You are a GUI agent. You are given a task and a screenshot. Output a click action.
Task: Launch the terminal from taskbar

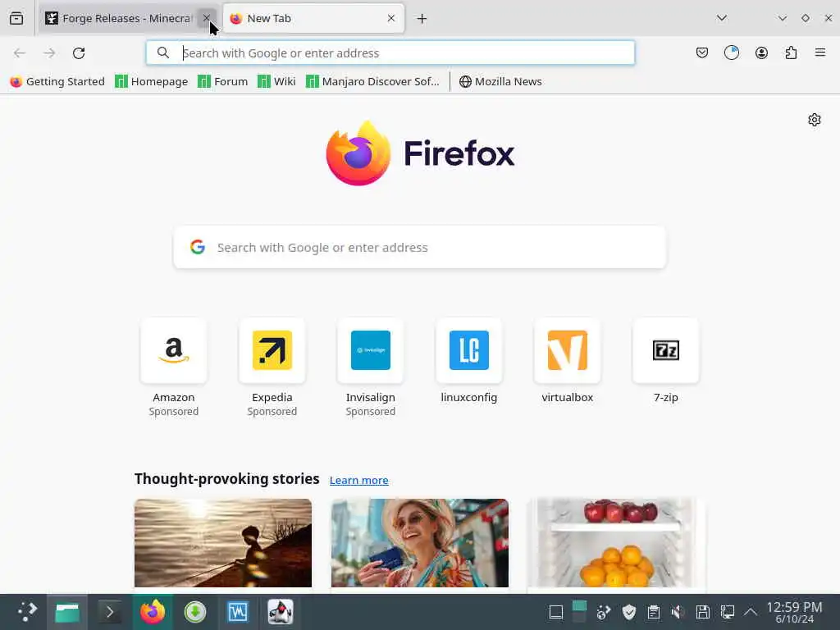110,612
